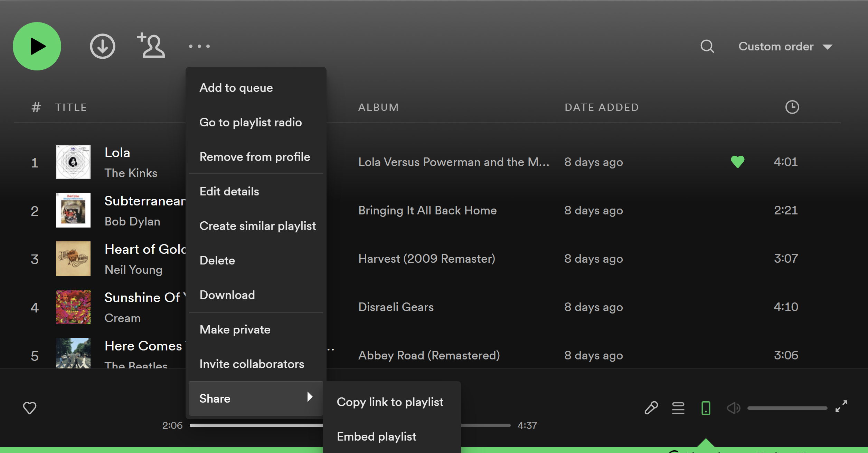This screenshot has width=868, height=453.
Task: Click Copy link to playlist
Action: (390, 402)
